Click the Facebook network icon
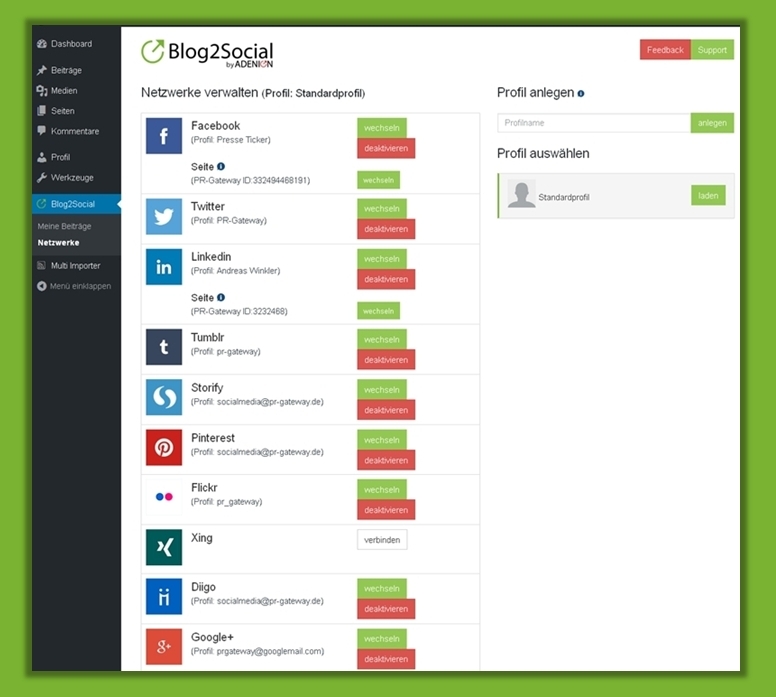This screenshot has width=776, height=697. pyautogui.click(x=164, y=135)
